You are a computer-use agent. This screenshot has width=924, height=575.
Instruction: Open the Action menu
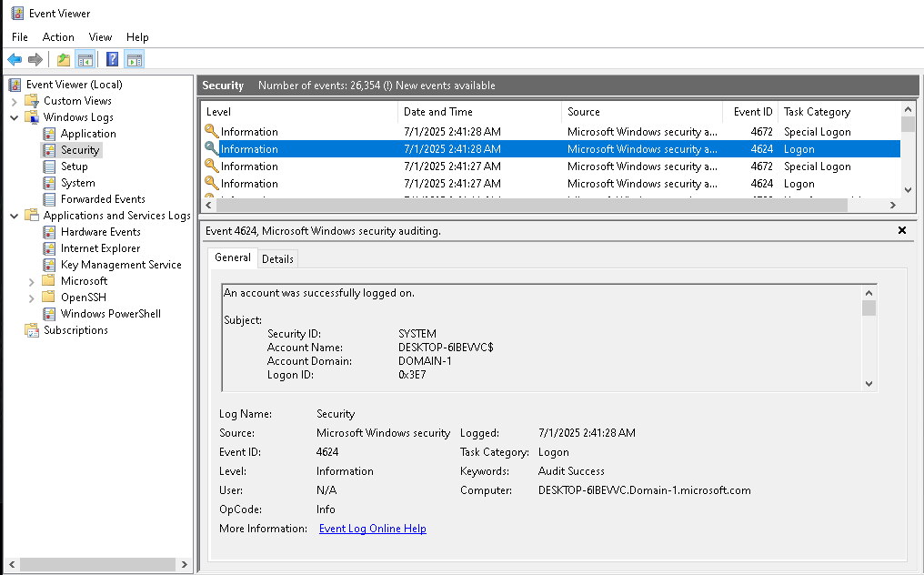(58, 37)
